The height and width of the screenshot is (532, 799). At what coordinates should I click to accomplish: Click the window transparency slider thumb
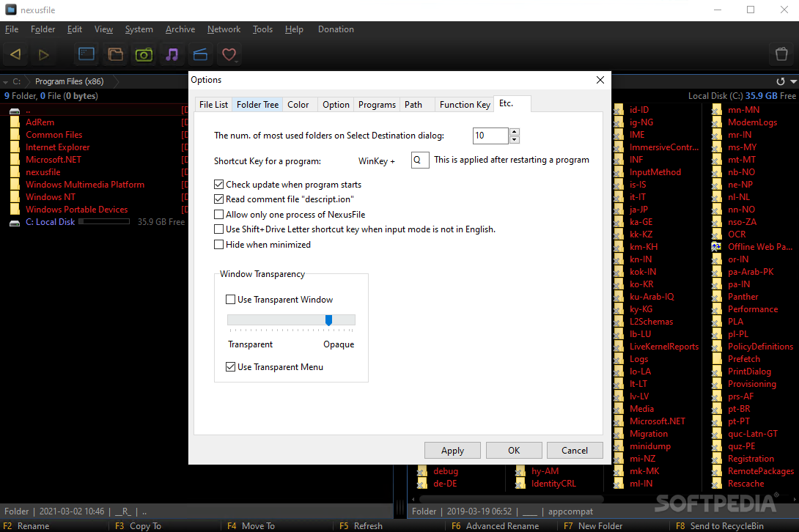(x=328, y=320)
